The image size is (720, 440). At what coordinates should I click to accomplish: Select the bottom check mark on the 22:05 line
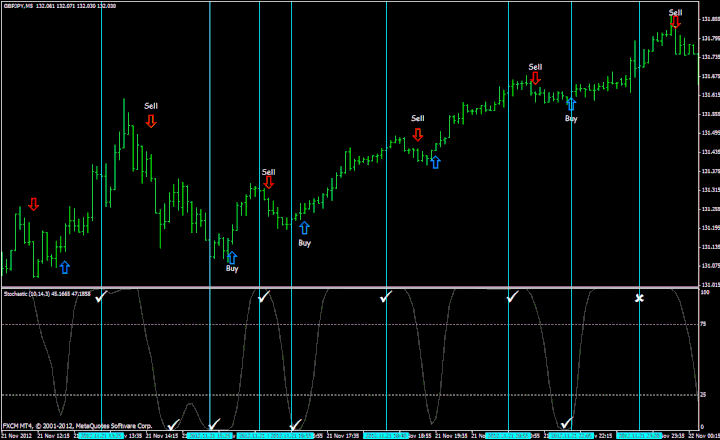(x=566, y=423)
